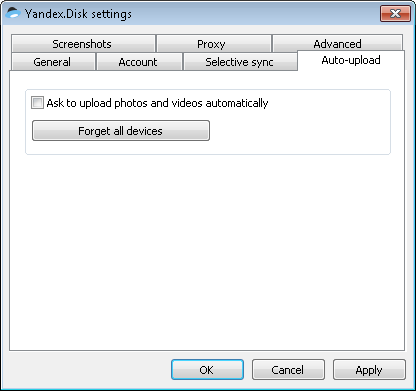The height and width of the screenshot is (391, 416).
Task: Click the active Auto-upload tab
Action: click(x=351, y=60)
